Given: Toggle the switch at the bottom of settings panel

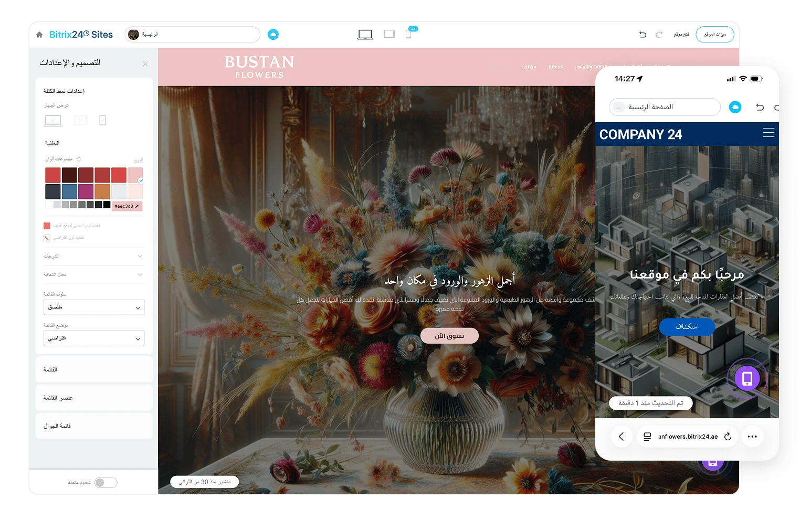Looking at the screenshot, I should pyautogui.click(x=106, y=483).
